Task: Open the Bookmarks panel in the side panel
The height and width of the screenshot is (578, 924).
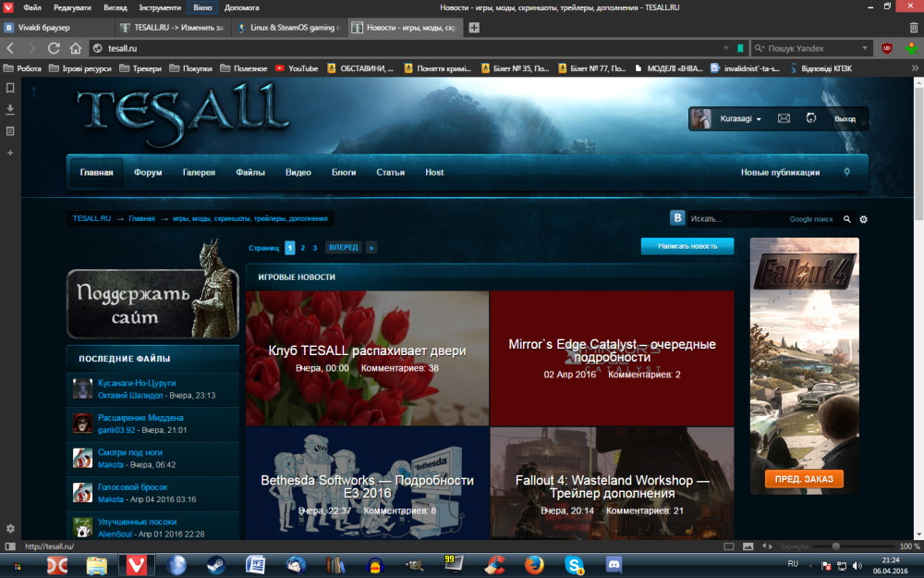Action: click(x=10, y=88)
